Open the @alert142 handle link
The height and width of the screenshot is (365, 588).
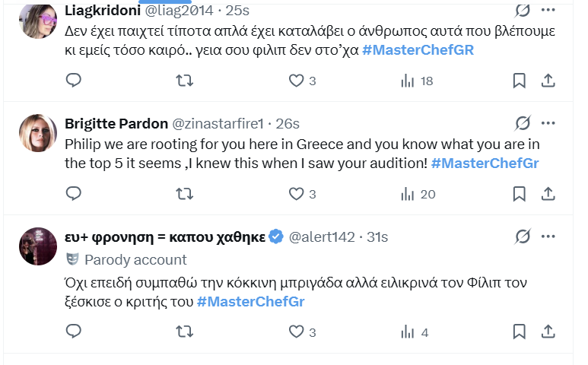(321, 236)
